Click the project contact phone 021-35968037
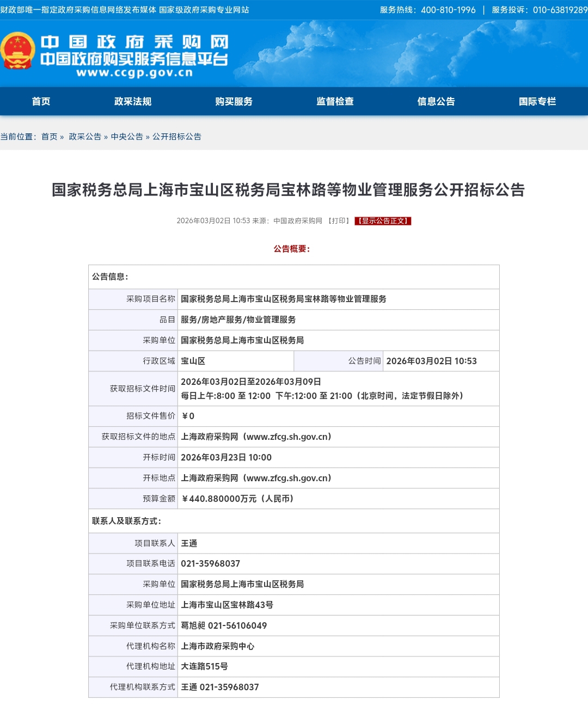This screenshot has height=712, width=588. [210, 563]
